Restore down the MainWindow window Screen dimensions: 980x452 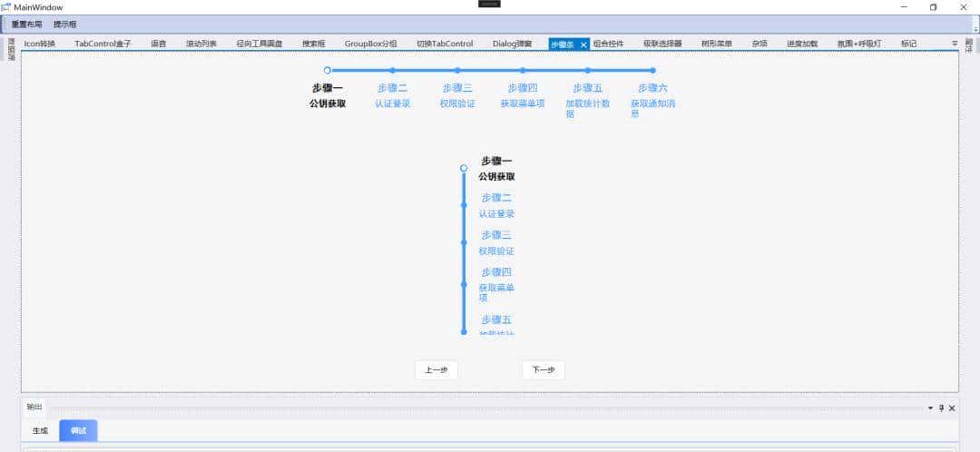(x=933, y=7)
